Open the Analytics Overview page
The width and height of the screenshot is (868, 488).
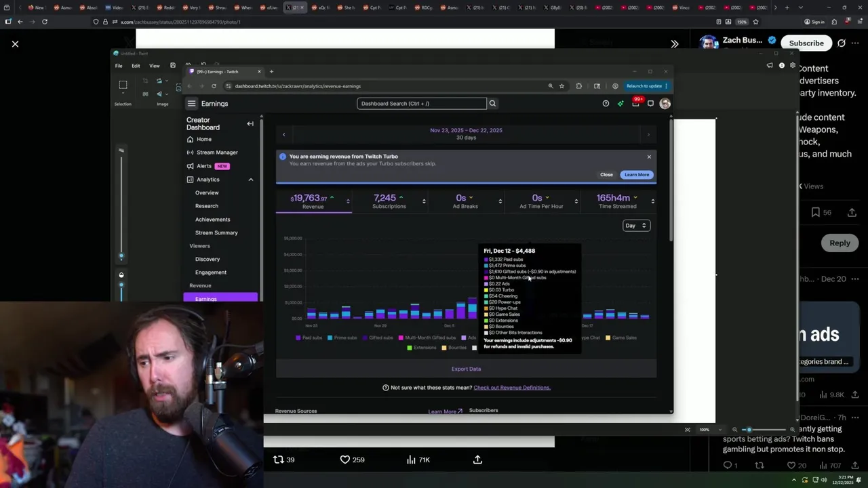coord(207,192)
